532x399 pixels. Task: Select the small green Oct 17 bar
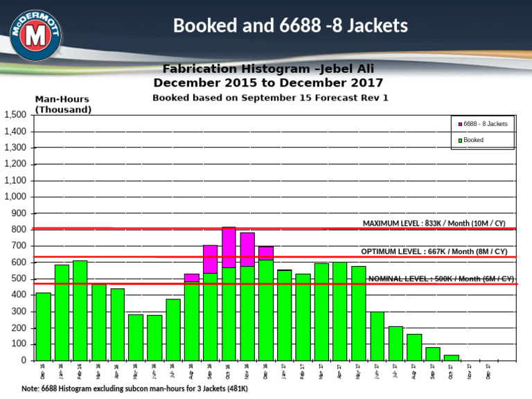pyautogui.click(x=452, y=357)
